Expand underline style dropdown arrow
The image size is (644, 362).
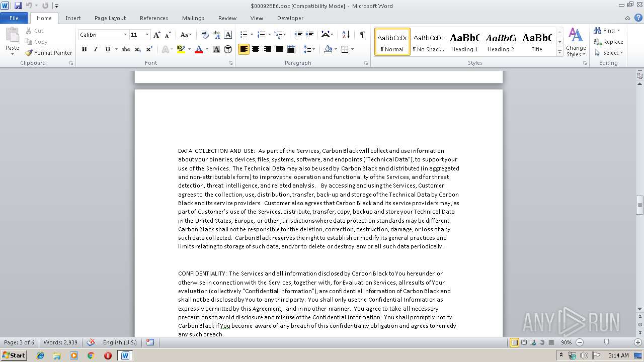(x=116, y=49)
